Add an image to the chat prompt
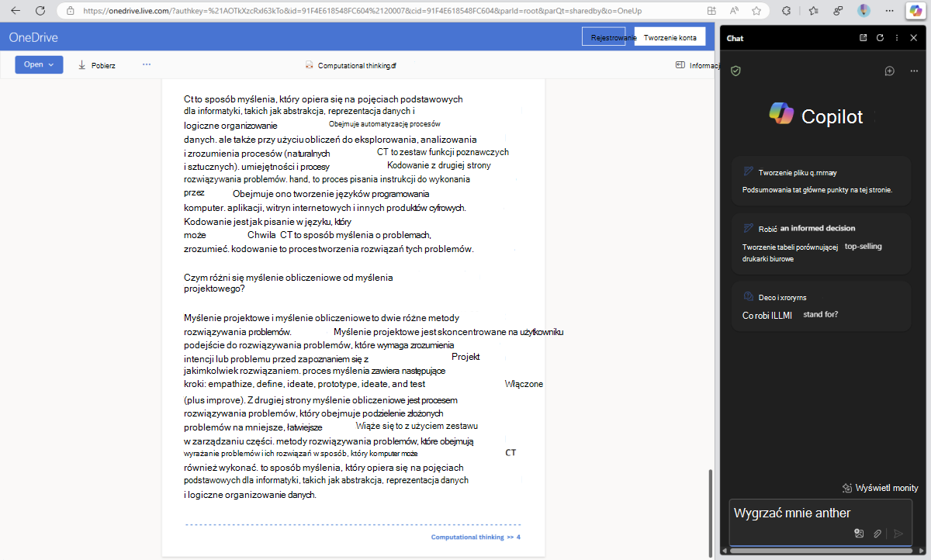 pyautogui.click(x=859, y=534)
